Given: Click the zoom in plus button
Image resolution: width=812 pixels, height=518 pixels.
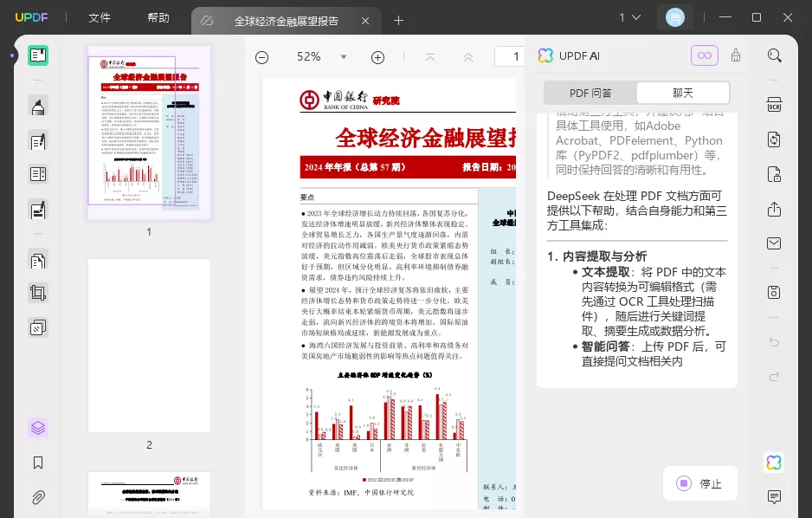Looking at the screenshot, I should click(378, 57).
